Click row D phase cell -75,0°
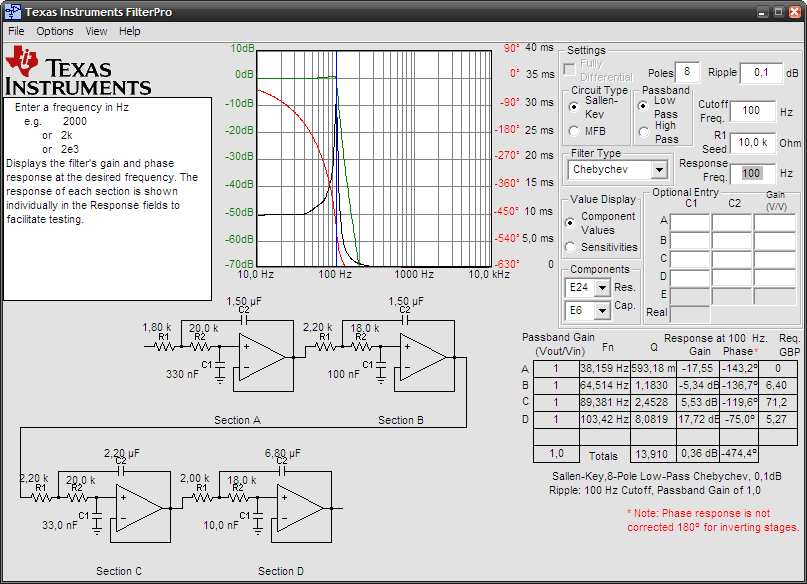Image resolution: width=807 pixels, height=584 pixels. (739, 419)
